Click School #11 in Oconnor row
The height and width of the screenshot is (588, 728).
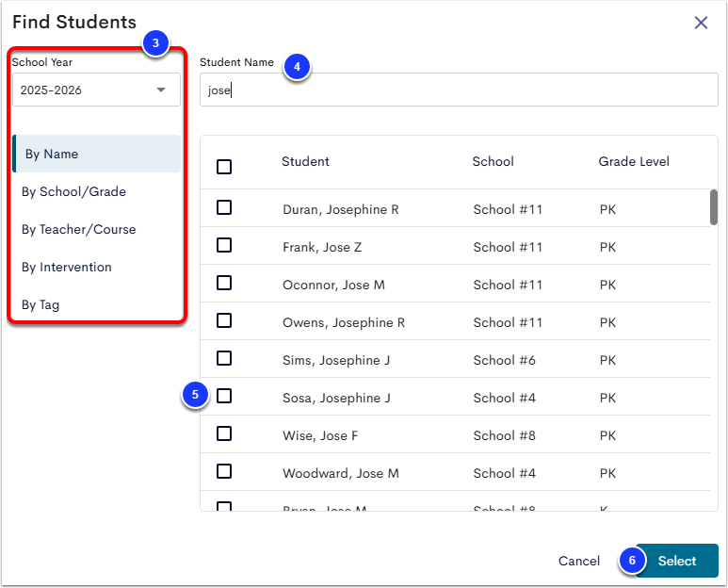(508, 285)
